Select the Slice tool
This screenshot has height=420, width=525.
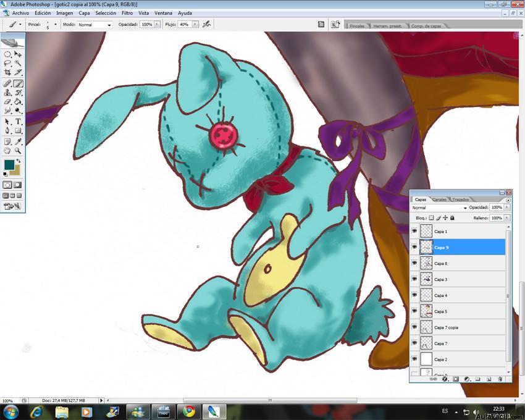coord(18,72)
